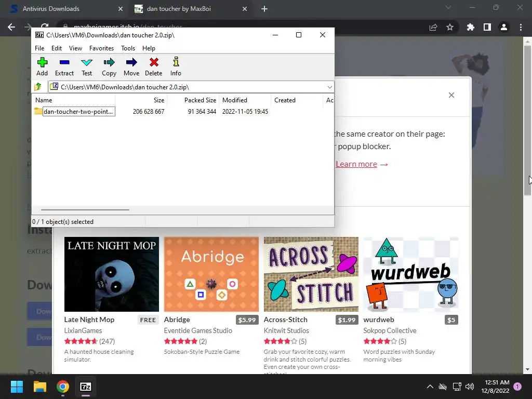Click the 91 364 344 packed size value
The height and width of the screenshot is (399, 532).
(202, 112)
